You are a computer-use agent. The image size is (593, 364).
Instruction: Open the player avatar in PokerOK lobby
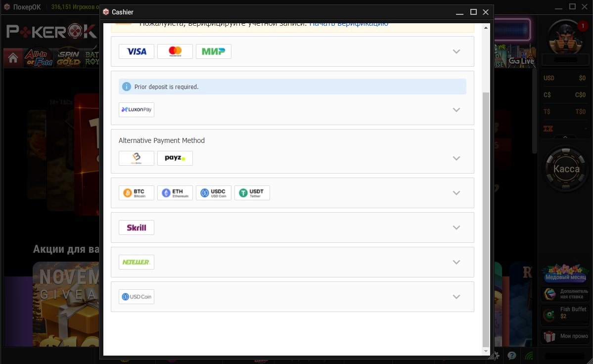point(565,38)
